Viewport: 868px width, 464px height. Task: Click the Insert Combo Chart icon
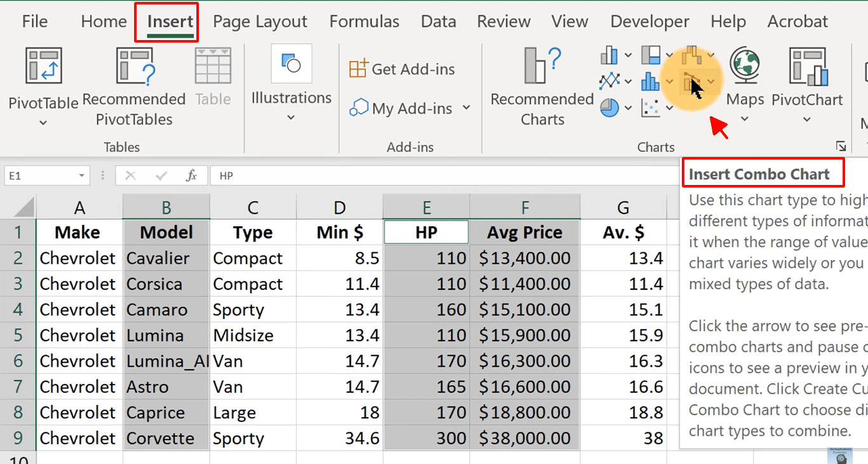click(692, 82)
